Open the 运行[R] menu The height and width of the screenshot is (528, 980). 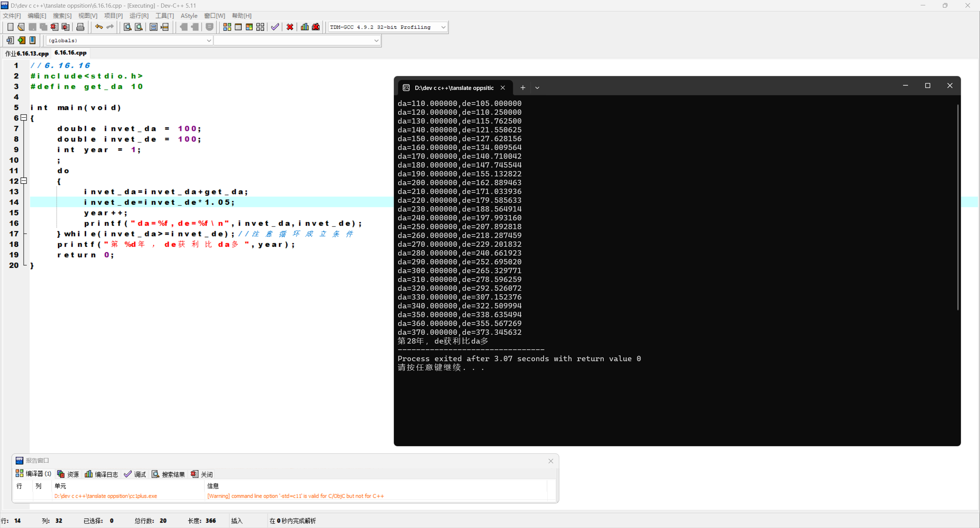[139, 16]
